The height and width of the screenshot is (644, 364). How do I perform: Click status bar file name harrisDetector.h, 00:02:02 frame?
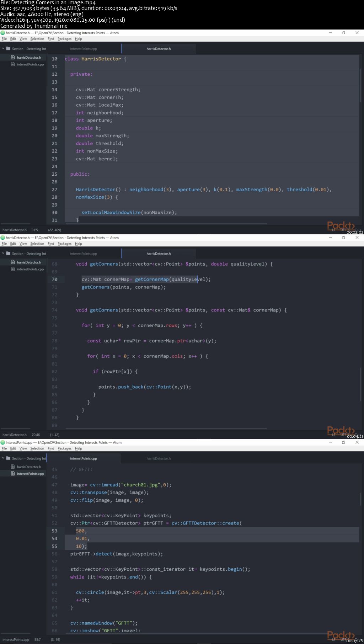point(15,230)
